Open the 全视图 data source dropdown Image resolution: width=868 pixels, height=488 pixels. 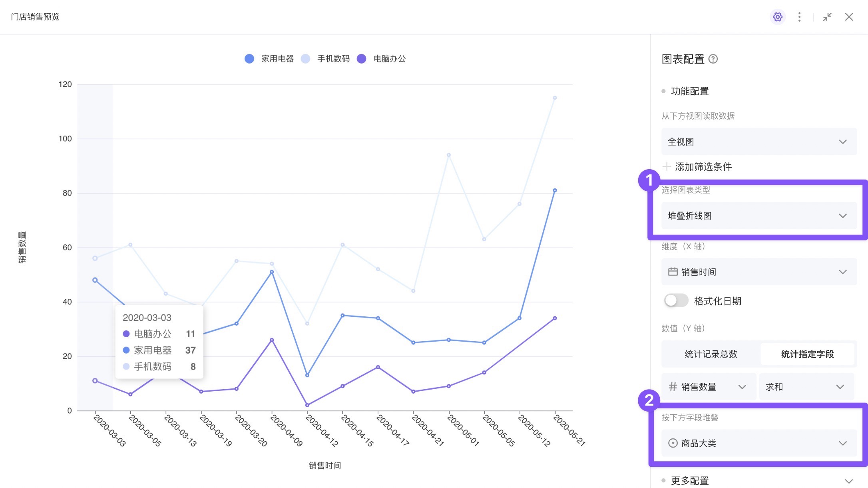point(759,142)
